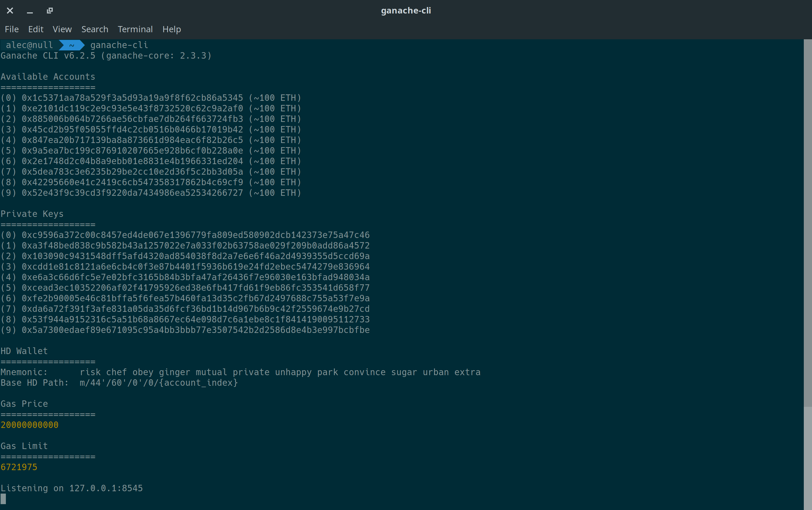Open the Search menu
Screen dimensions: 812x510
click(x=95, y=29)
